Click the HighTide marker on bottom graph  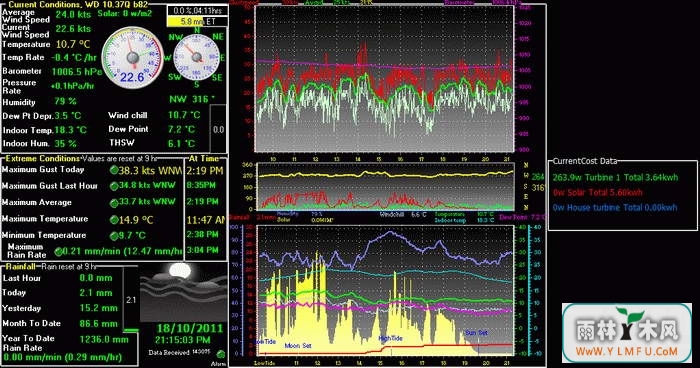[x=390, y=339]
